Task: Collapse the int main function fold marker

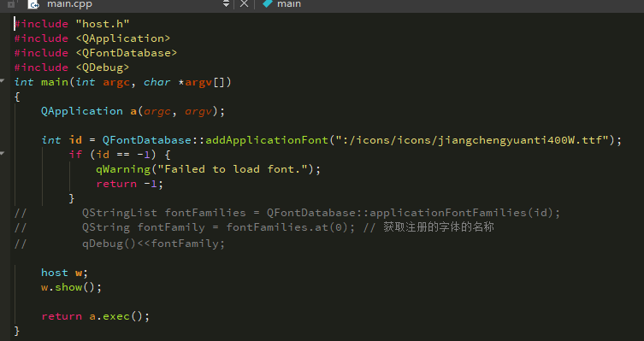Action: point(3,81)
